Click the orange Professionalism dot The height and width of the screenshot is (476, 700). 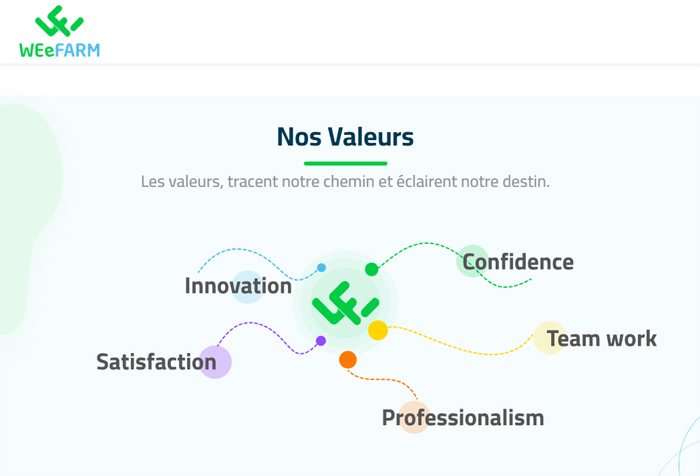(348, 359)
